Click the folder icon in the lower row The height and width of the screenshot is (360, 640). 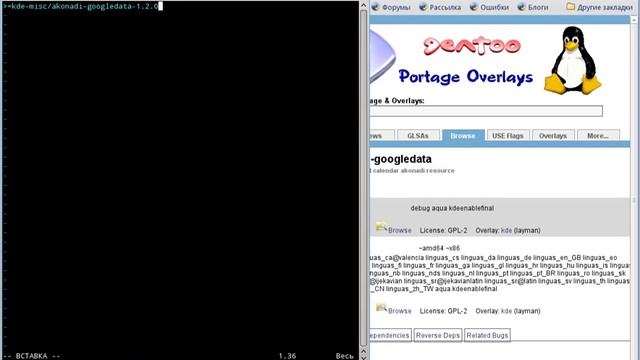381,307
